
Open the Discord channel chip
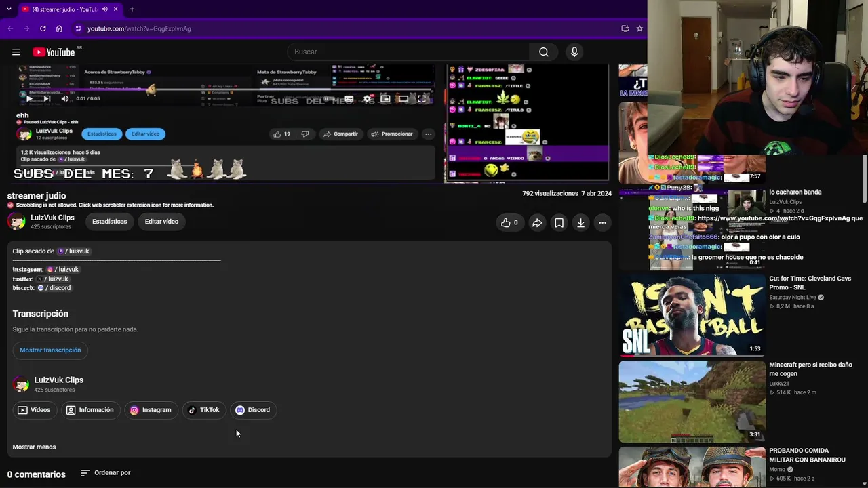tap(252, 410)
